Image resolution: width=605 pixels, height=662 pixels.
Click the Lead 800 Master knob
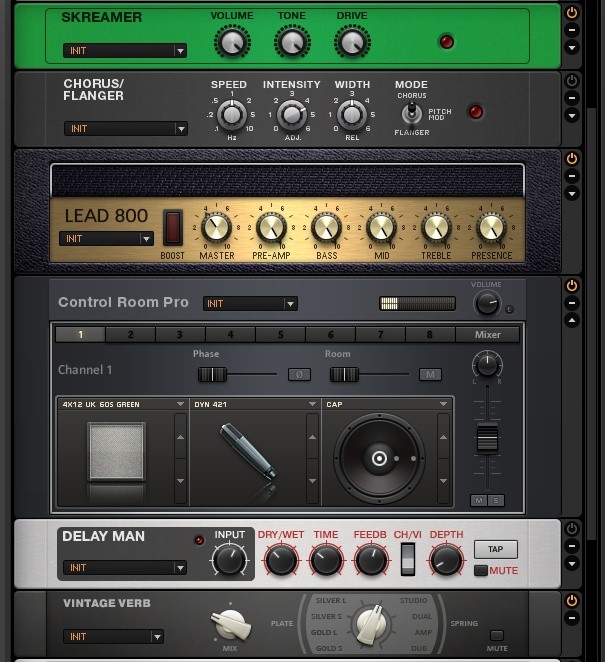coord(216,228)
